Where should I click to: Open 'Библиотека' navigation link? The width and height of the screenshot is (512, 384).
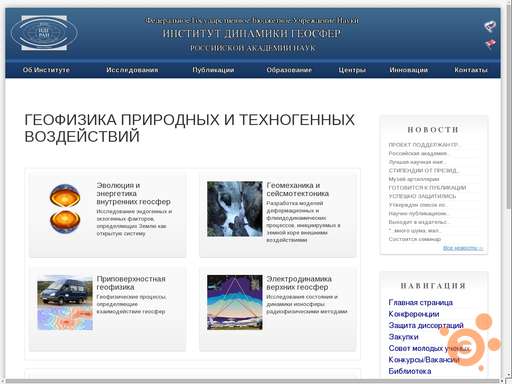tap(410, 371)
